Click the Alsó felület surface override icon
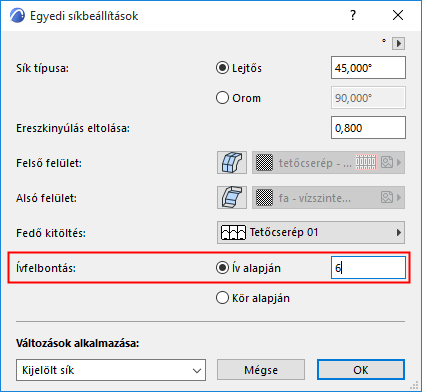 pyautogui.click(x=232, y=198)
